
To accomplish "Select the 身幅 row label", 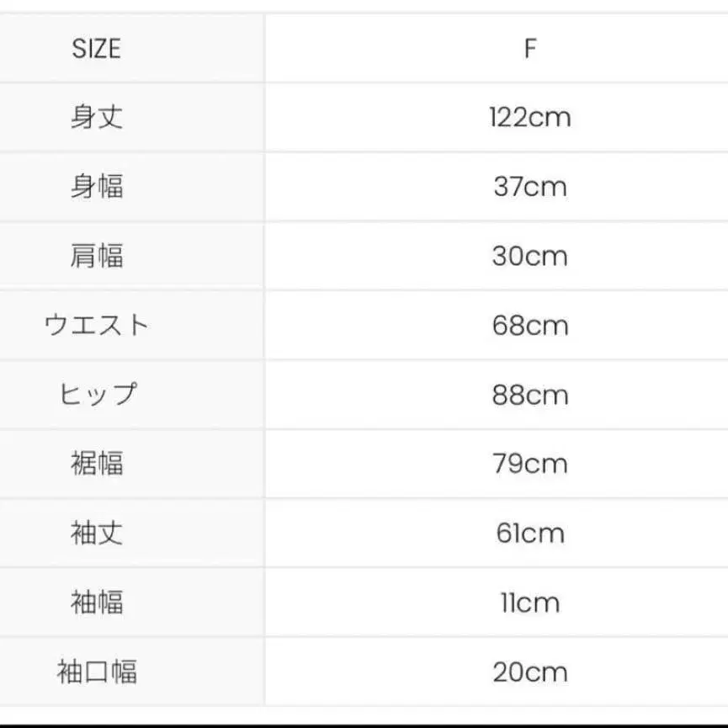I will pyautogui.click(x=97, y=186).
